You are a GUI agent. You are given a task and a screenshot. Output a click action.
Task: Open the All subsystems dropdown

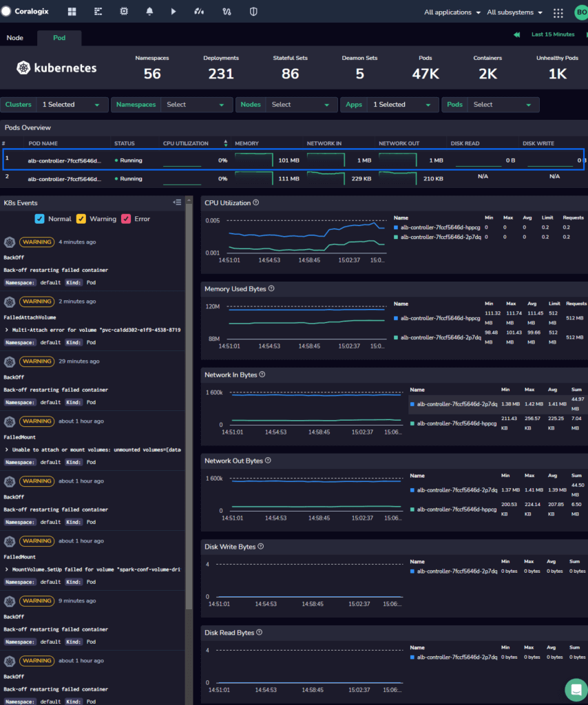[515, 12]
